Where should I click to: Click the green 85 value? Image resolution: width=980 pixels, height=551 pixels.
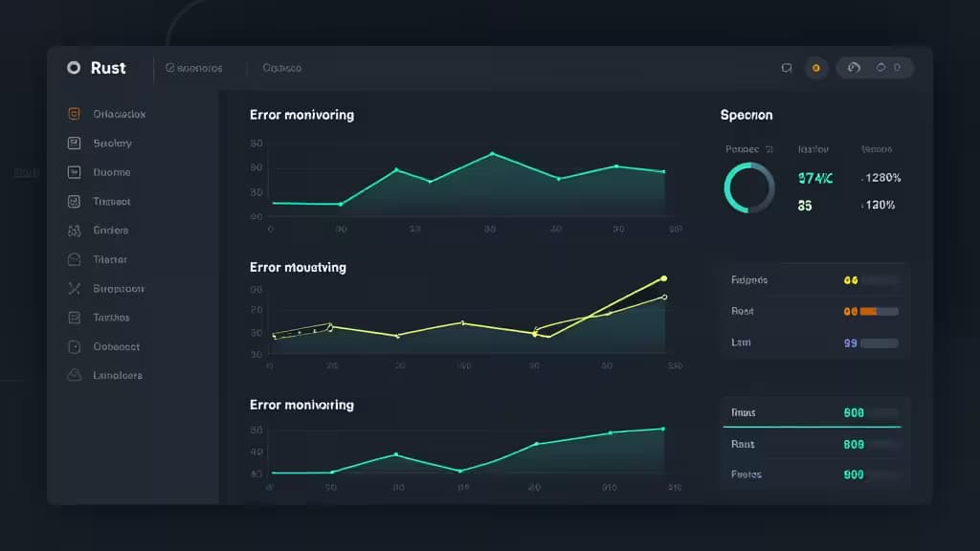pos(804,206)
